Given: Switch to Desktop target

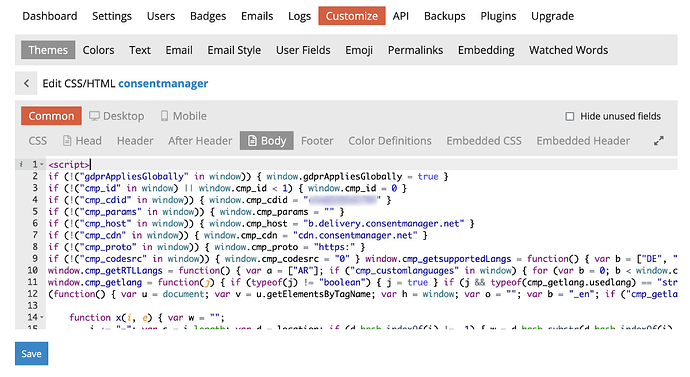Looking at the screenshot, I should pos(117,116).
